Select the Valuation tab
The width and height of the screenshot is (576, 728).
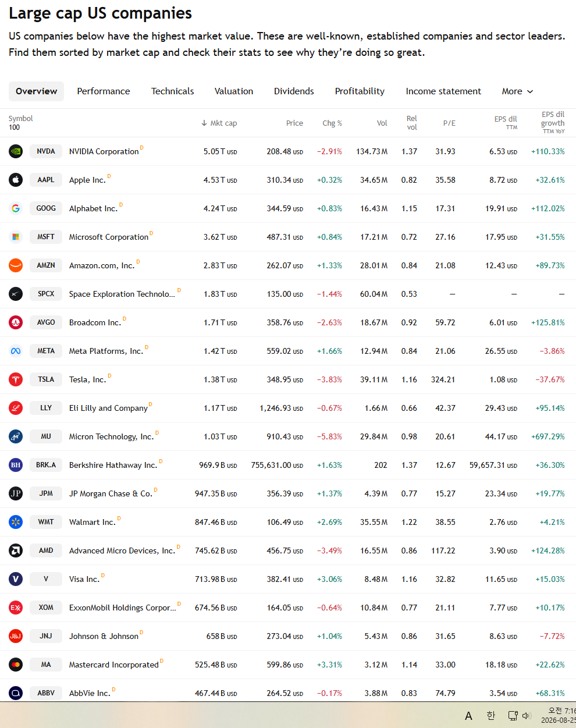(x=234, y=91)
